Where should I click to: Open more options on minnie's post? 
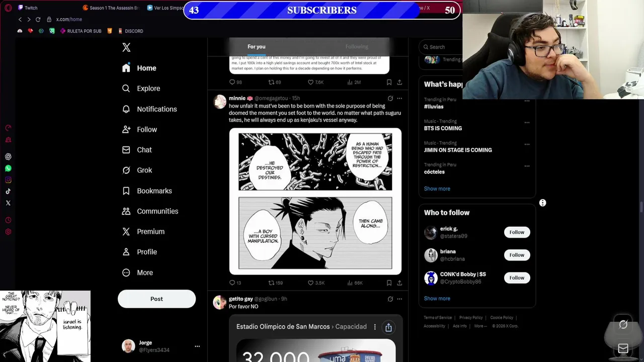(399, 99)
